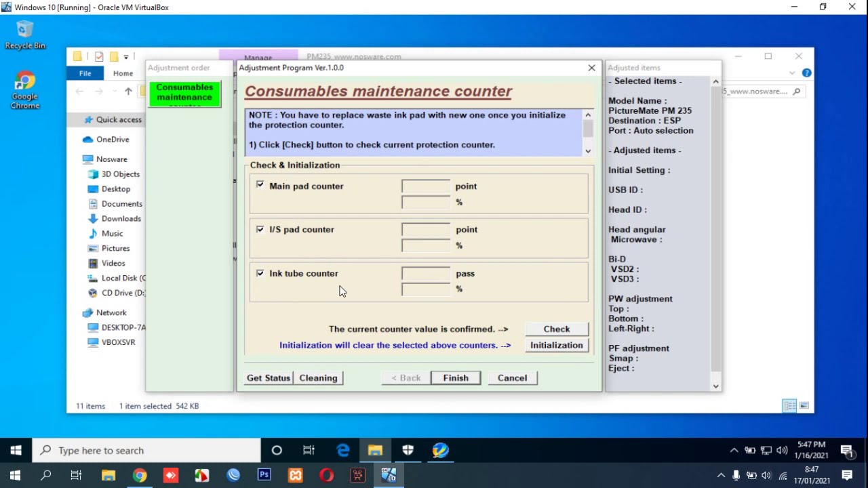The height and width of the screenshot is (488, 868).
Task: Open the Recycle Bin desktop icon
Action: (x=25, y=35)
